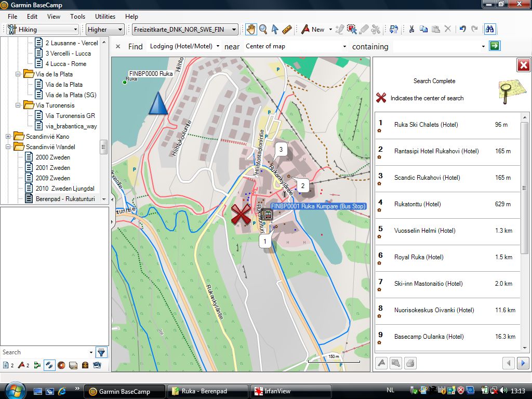Click the Search input field

(x=46, y=352)
